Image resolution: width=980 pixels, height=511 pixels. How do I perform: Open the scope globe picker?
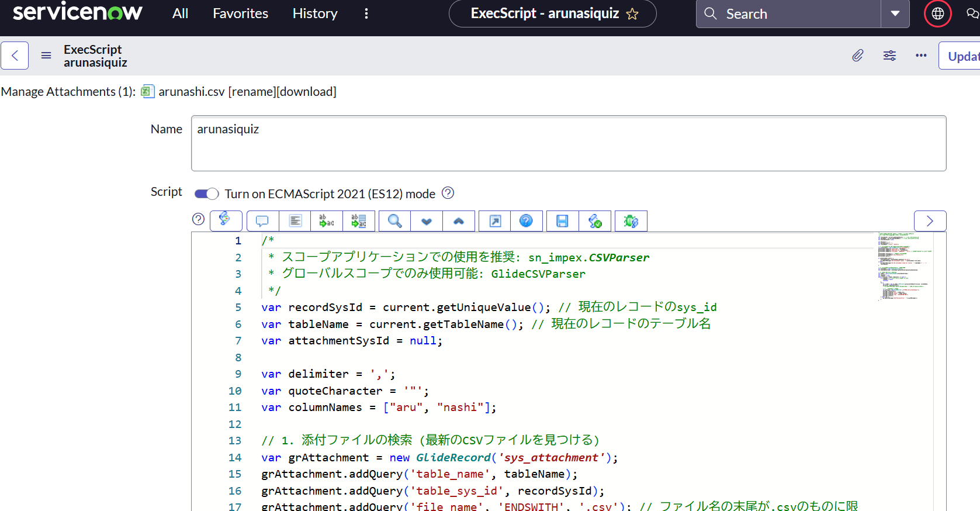point(938,13)
